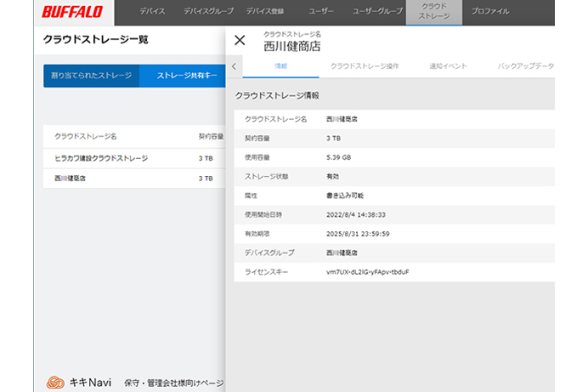Click the クラウドストレージ情報 section heading
588x392 pixels.
pos(277,95)
